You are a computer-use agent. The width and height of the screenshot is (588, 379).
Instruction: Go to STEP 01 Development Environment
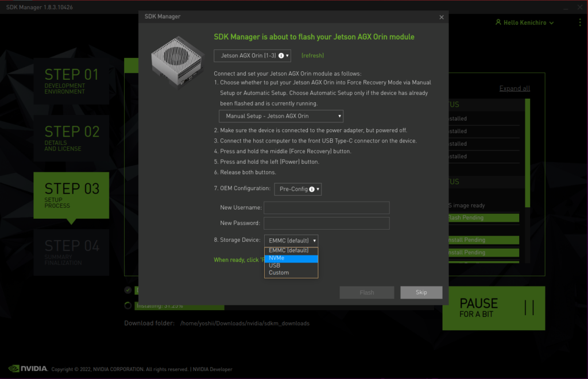pos(71,81)
